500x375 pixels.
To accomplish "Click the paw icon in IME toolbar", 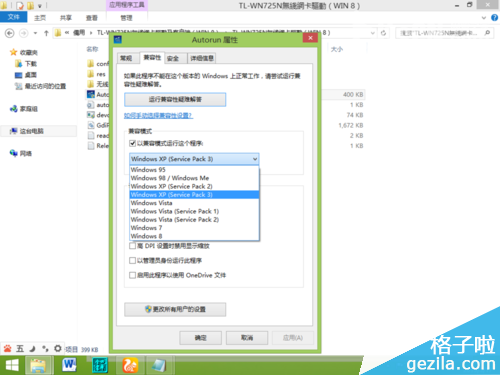I will click(x=7, y=349).
